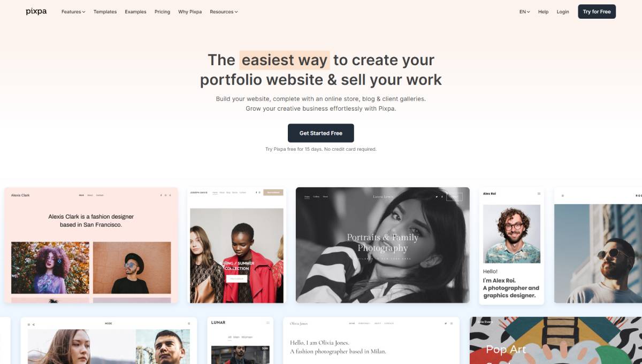Open hamburger menu in LUNAR template
Image resolution: width=642 pixels, height=364 pixels.
point(268,323)
